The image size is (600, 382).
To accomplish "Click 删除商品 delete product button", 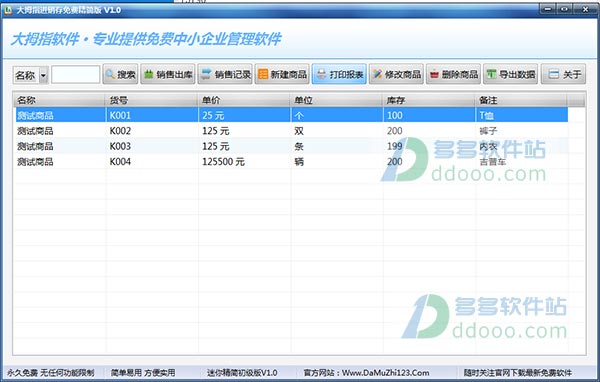I will click(x=453, y=74).
